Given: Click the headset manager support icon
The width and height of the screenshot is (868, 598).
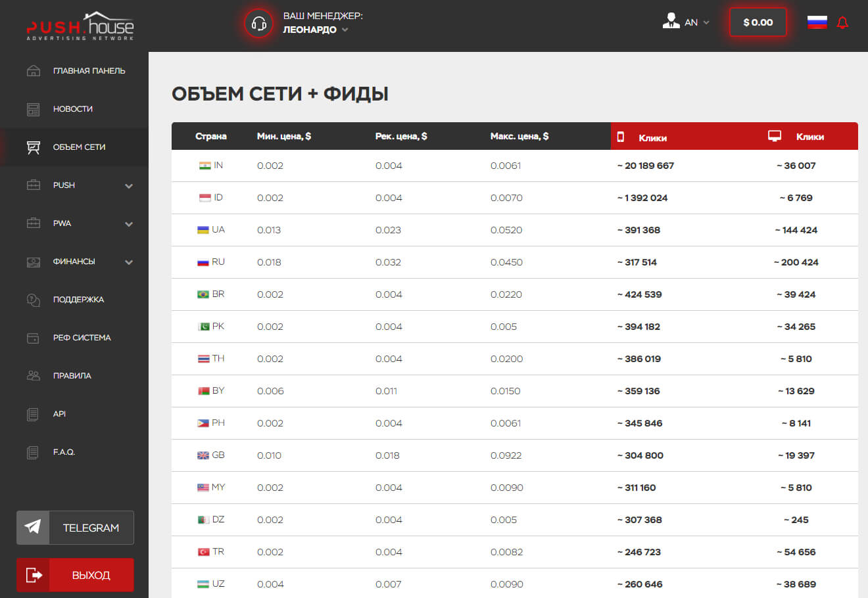Looking at the screenshot, I should tap(258, 24).
